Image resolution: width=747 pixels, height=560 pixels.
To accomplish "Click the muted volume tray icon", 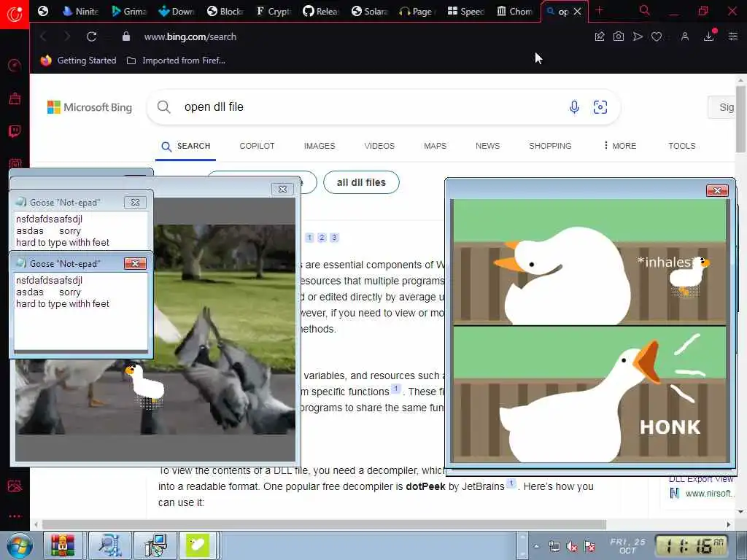I will [572, 547].
